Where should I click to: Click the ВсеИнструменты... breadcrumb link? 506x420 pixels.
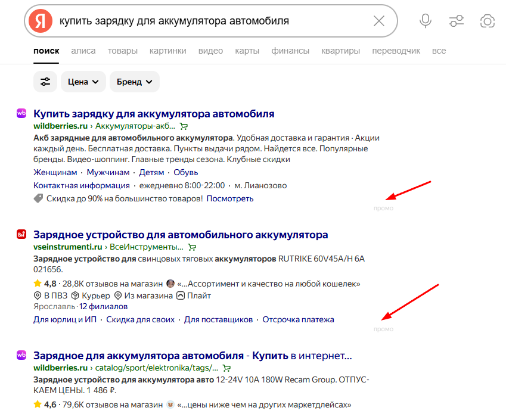(147, 247)
